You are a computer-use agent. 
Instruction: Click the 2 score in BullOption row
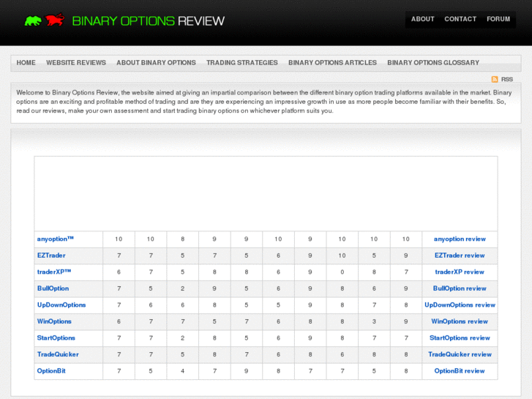coord(182,288)
